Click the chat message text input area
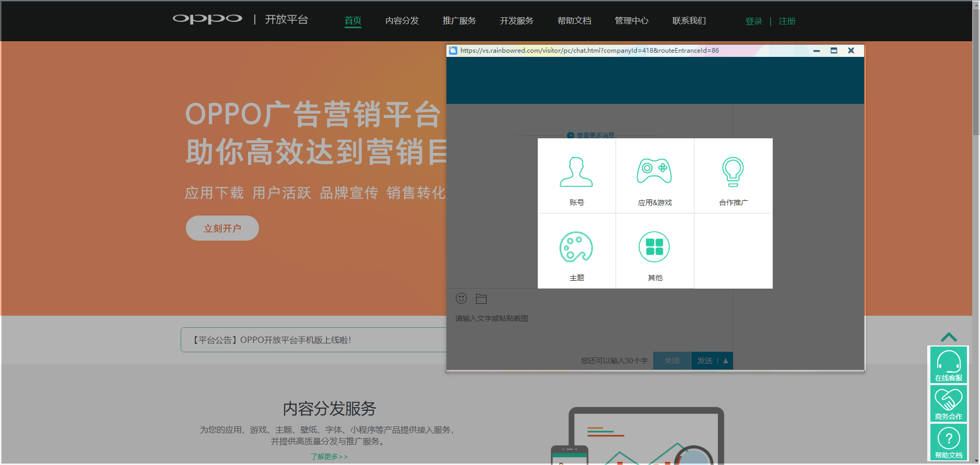Viewport: 980px width, 465px height. coord(589,329)
